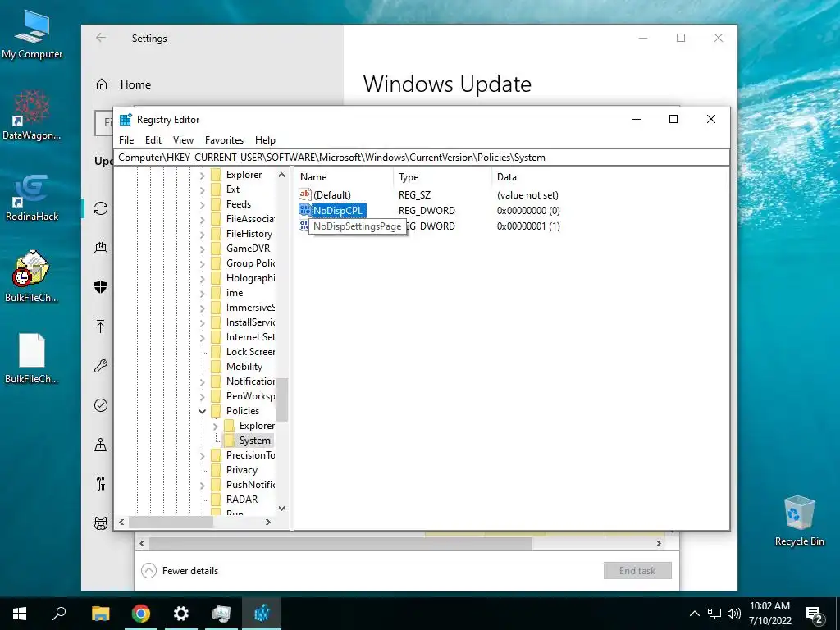
Task: Launch Chrome from the taskbar
Action: tap(140, 614)
